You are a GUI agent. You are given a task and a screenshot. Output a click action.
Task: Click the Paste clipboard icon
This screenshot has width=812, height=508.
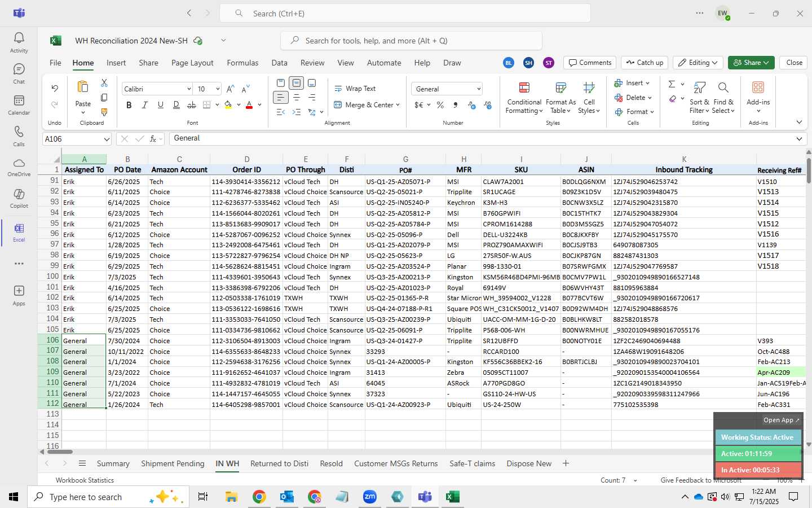(83, 87)
